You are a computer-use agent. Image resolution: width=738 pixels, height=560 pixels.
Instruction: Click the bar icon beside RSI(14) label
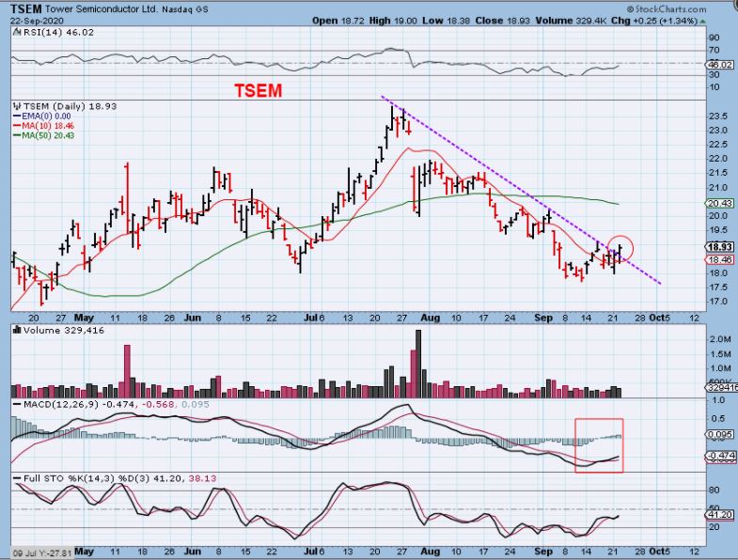(x=18, y=33)
